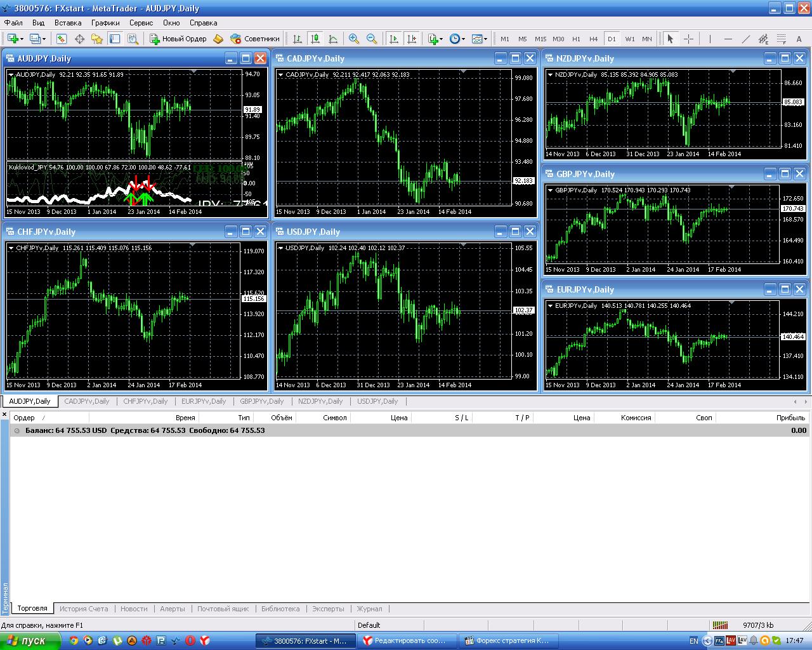The height and width of the screenshot is (650, 812).
Task: Toggle chart auto scroll
Action: click(x=394, y=39)
